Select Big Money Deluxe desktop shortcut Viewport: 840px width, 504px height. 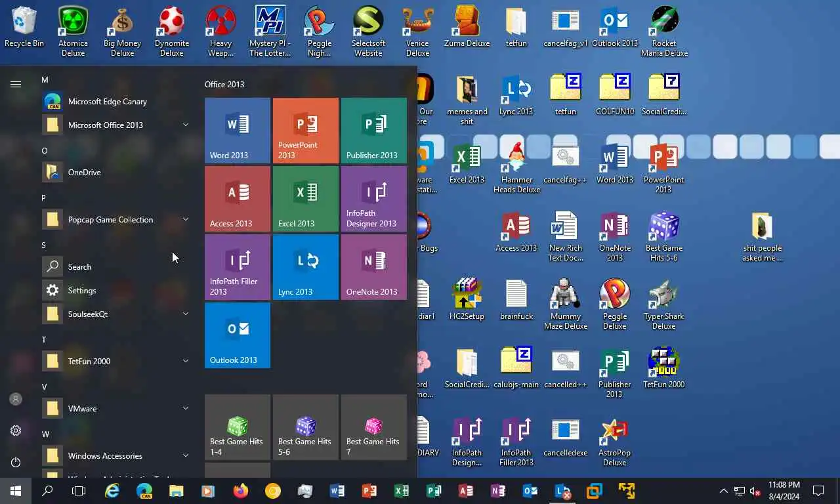pos(123,31)
